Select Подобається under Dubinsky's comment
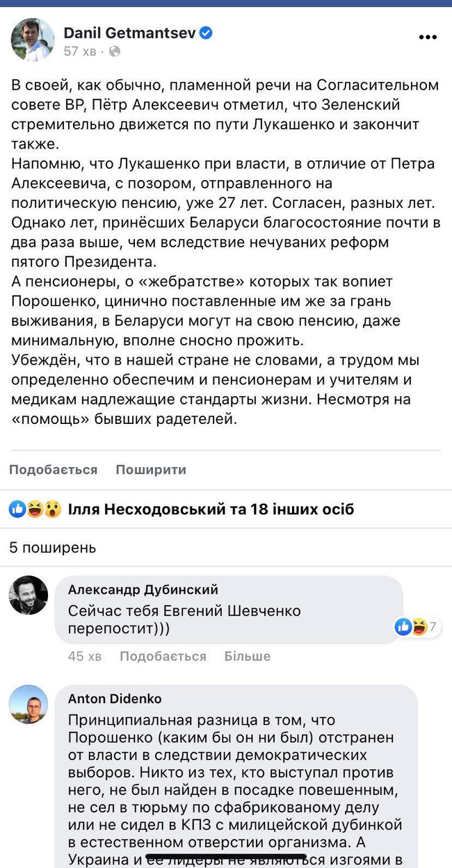The width and height of the screenshot is (452, 868). 163,655
